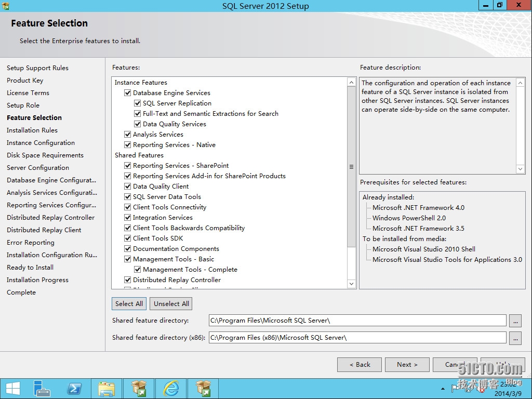The width and height of the screenshot is (532, 399).
Task: Select Instance Configuration step in sidebar
Action: [41, 143]
